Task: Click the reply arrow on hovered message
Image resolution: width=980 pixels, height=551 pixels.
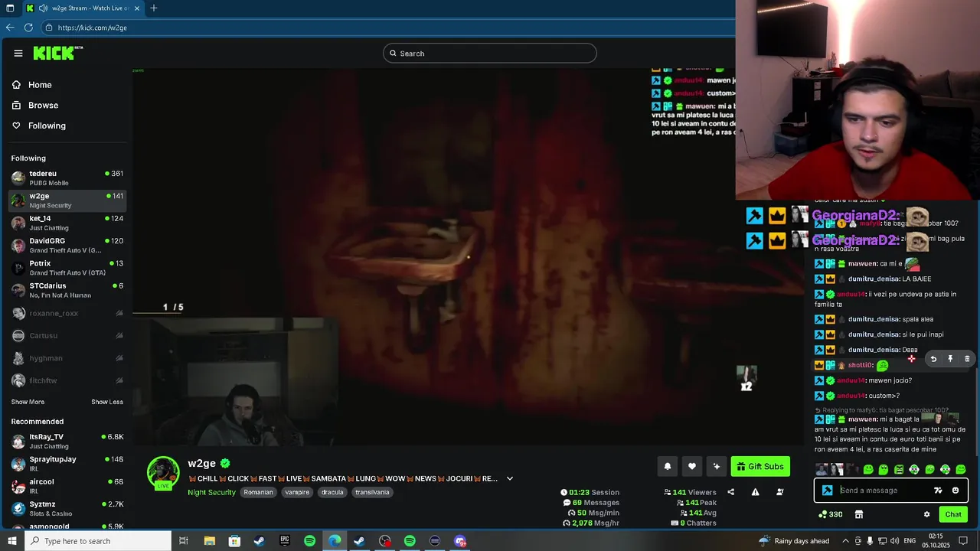Action: [x=933, y=359]
